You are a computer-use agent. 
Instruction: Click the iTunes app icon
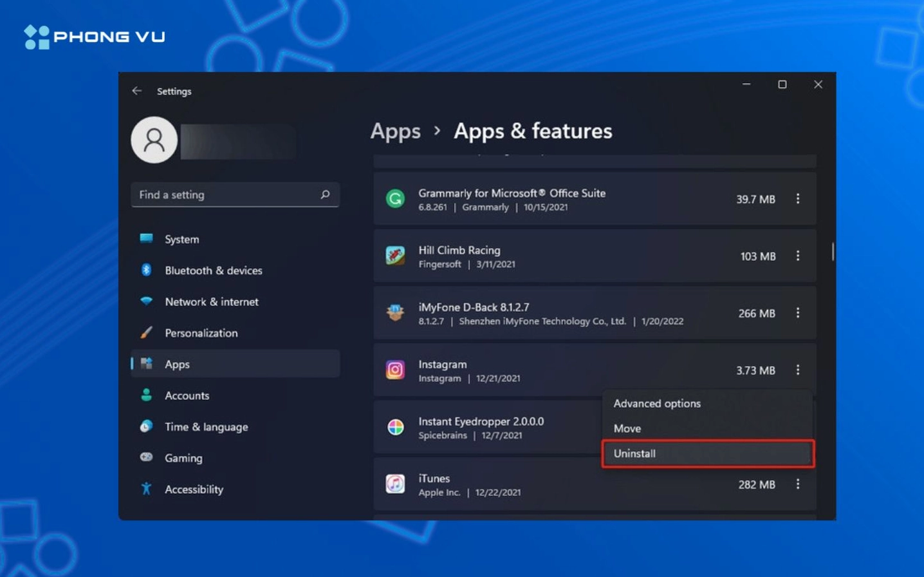(395, 484)
